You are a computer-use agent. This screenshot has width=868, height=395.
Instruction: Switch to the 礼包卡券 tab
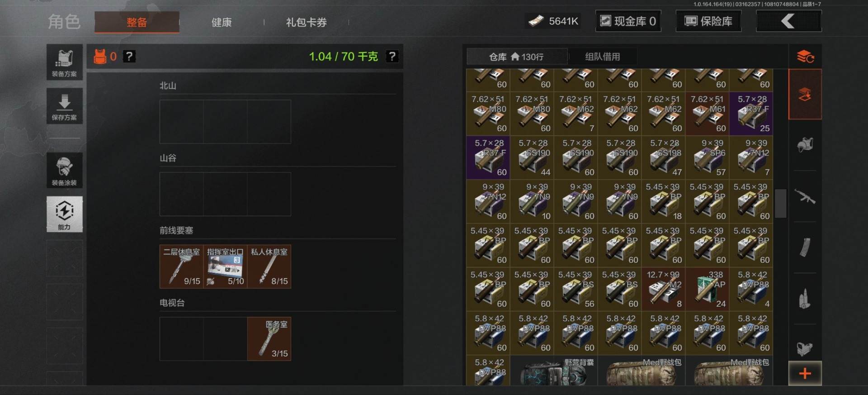306,22
